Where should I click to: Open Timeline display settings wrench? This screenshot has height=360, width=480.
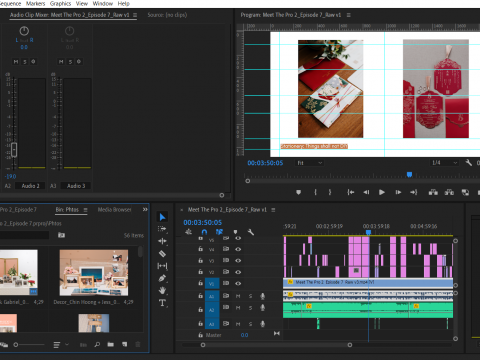[x=251, y=232]
